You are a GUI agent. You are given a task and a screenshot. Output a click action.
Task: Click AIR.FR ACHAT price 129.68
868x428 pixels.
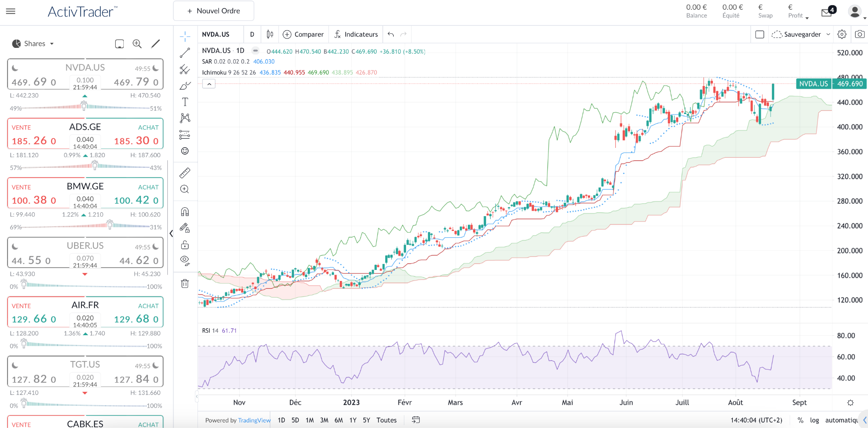pos(136,319)
